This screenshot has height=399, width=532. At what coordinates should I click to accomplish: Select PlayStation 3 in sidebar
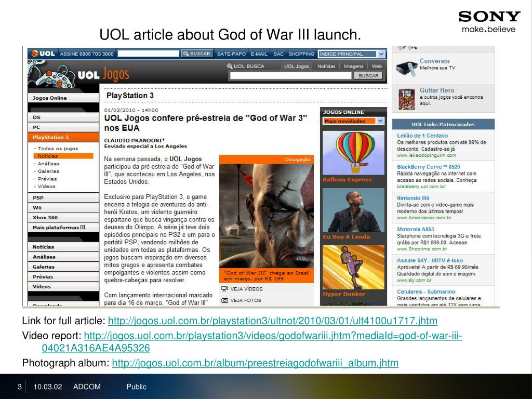pyautogui.click(x=63, y=137)
